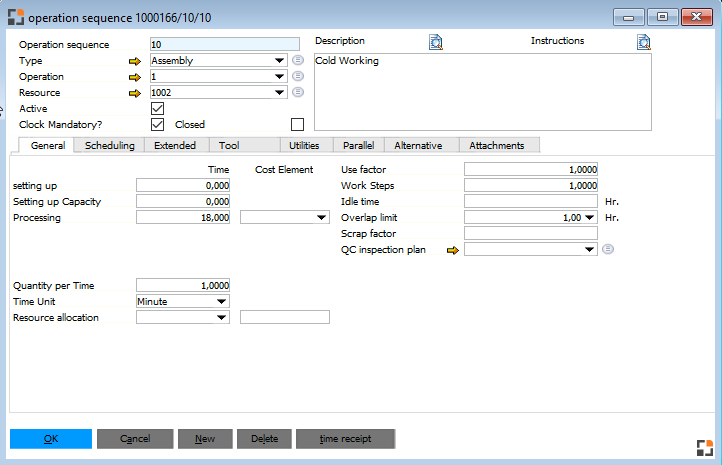Open the Time Unit dropdown set to Minute
The image size is (722, 465).
point(221,301)
